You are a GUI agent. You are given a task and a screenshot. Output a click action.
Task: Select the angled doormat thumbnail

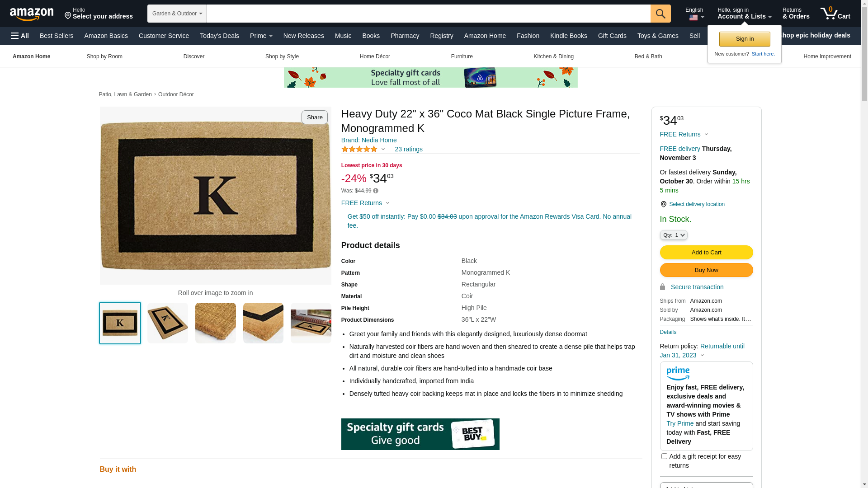[x=168, y=323]
